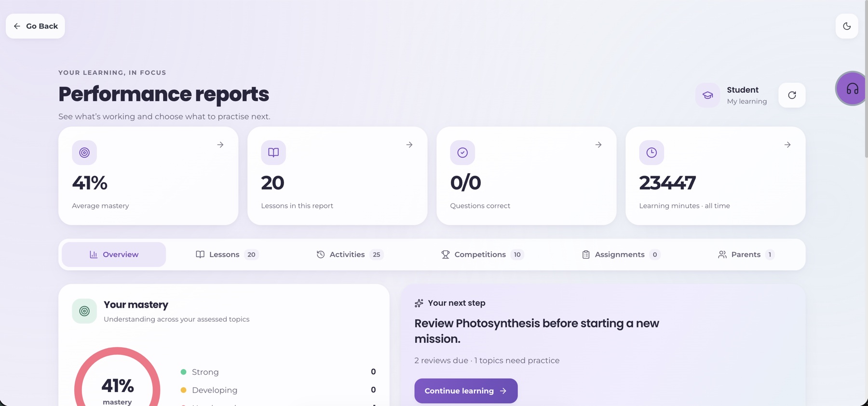Open the Questions correct card arrow
868x406 pixels.
click(x=598, y=145)
